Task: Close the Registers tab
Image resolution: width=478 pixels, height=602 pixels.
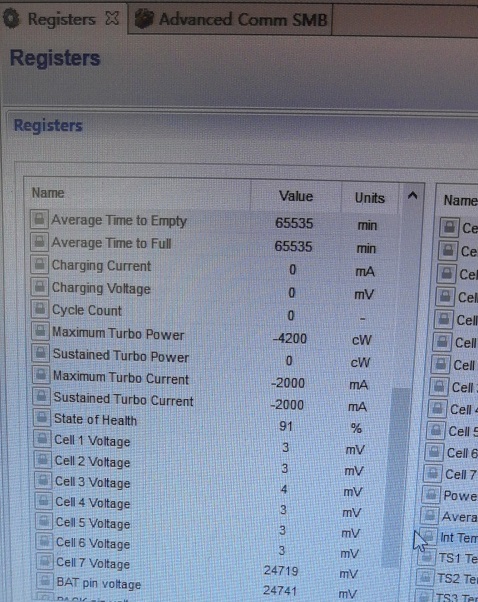Action: pyautogui.click(x=112, y=18)
